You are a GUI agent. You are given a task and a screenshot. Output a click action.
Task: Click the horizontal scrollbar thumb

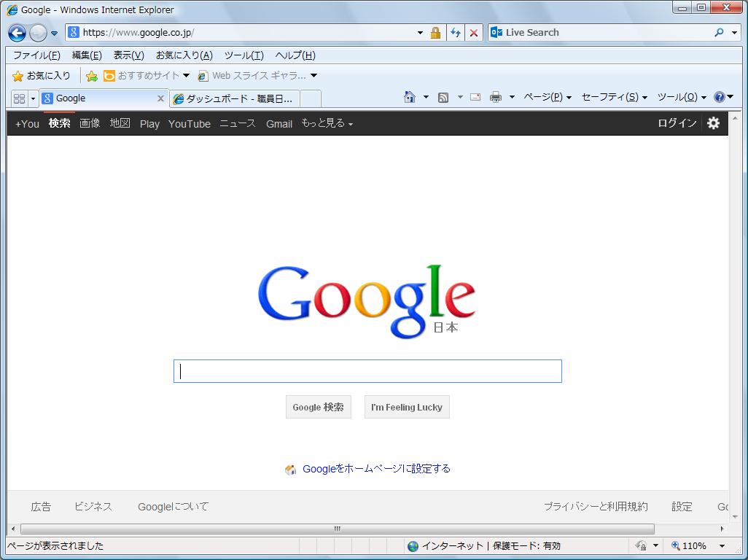pos(338,529)
